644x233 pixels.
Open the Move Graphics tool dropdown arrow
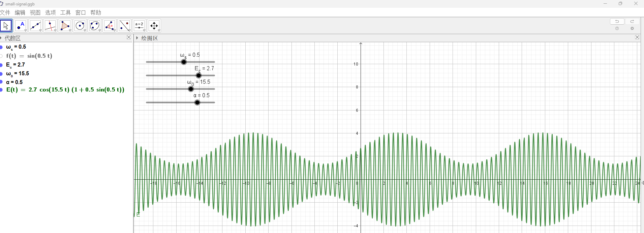pyautogui.click(x=159, y=31)
